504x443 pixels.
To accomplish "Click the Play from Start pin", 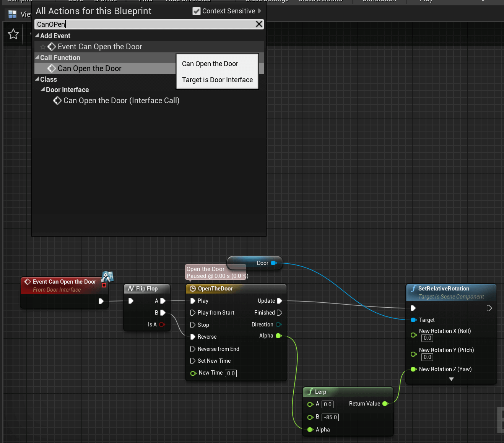I will coord(193,313).
